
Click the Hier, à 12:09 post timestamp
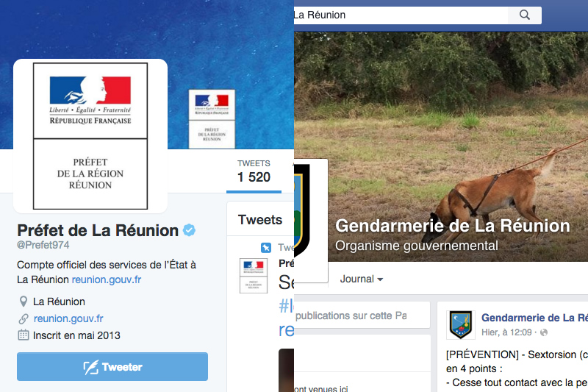(506, 332)
